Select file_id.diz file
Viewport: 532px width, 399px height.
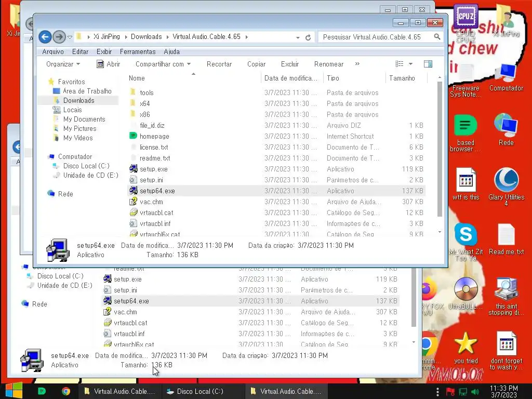point(152,126)
